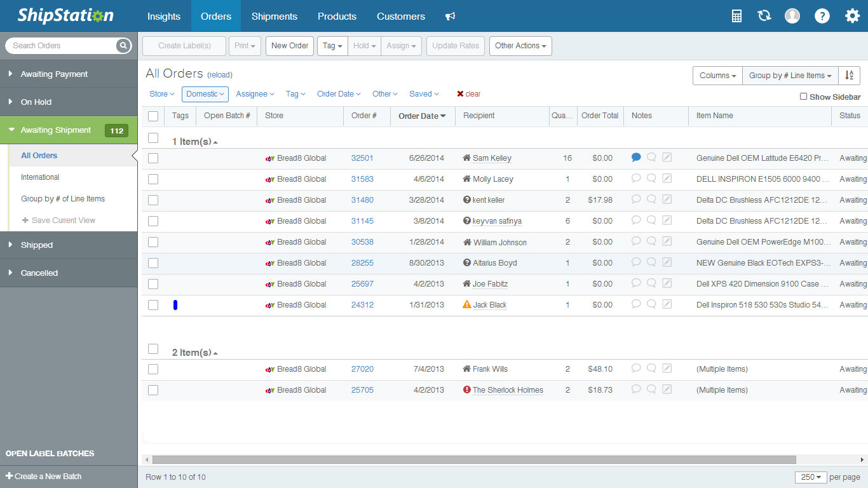Select the checkbox for order 31583

(x=153, y=179)
